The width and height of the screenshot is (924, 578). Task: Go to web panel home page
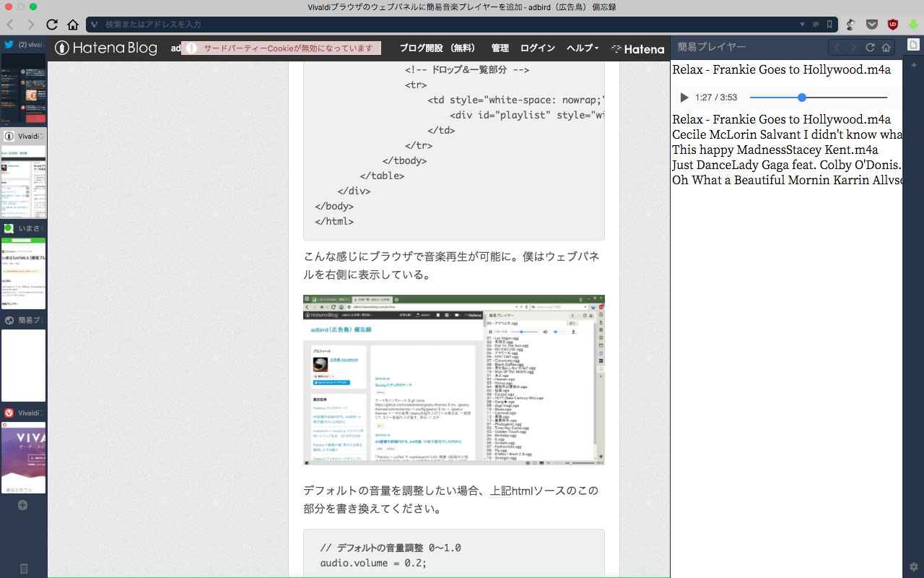pos(886,48)
